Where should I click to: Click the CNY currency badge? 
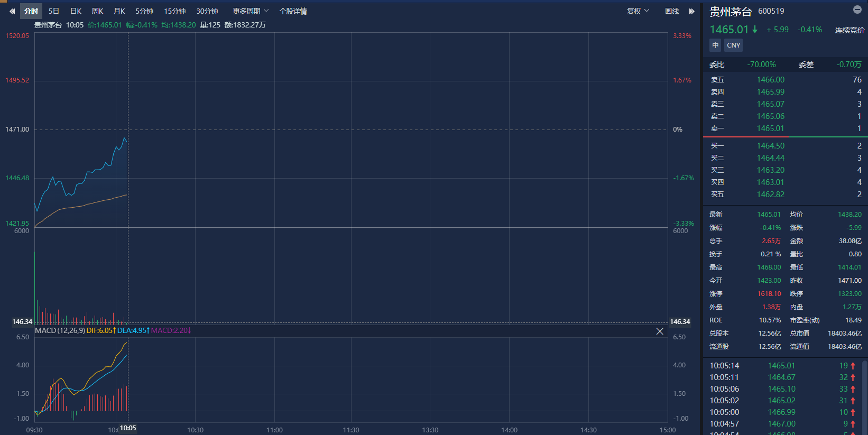[733, 45]
